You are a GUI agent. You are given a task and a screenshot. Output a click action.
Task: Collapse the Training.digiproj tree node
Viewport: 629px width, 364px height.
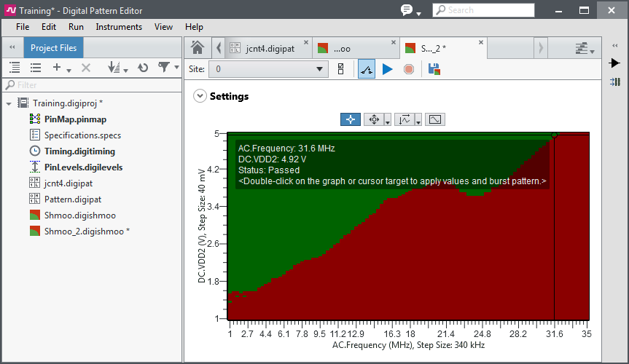point(9,104)
